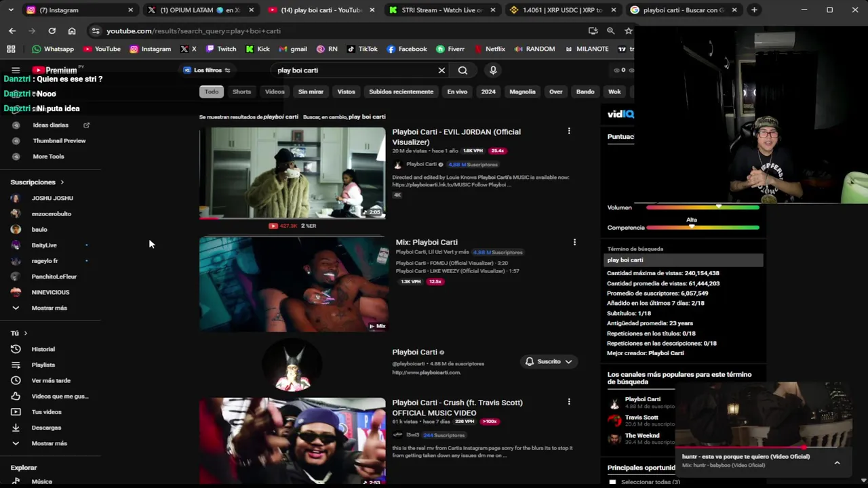Expand Suscripciones section chevron
This screenshot has height=488, width=868.
pos(62,182)
